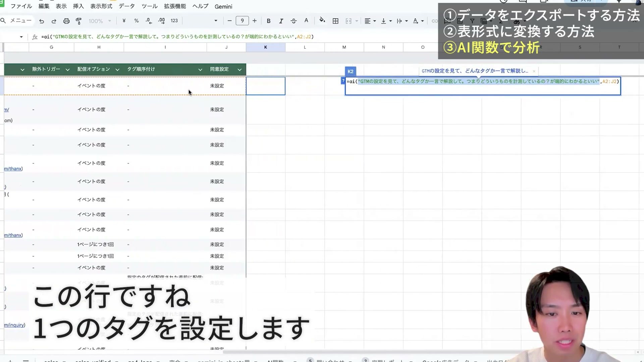Apply yen currency format
Viewport: 644px width, 362px height.
tap(124, 21)
